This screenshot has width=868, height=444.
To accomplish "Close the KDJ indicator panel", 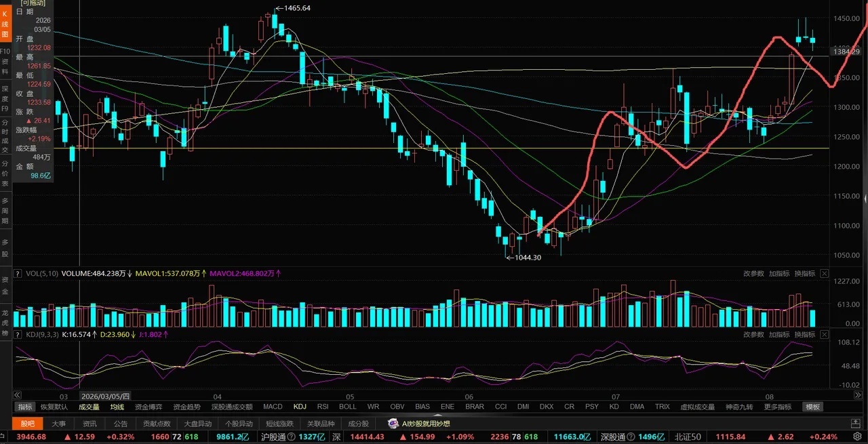I will click(x=824, y=335).
